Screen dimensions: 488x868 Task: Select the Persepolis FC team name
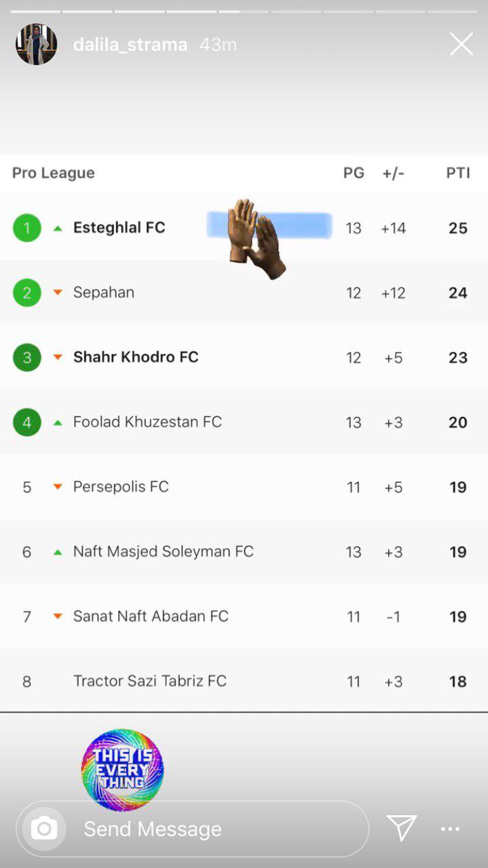click(121, 487)
